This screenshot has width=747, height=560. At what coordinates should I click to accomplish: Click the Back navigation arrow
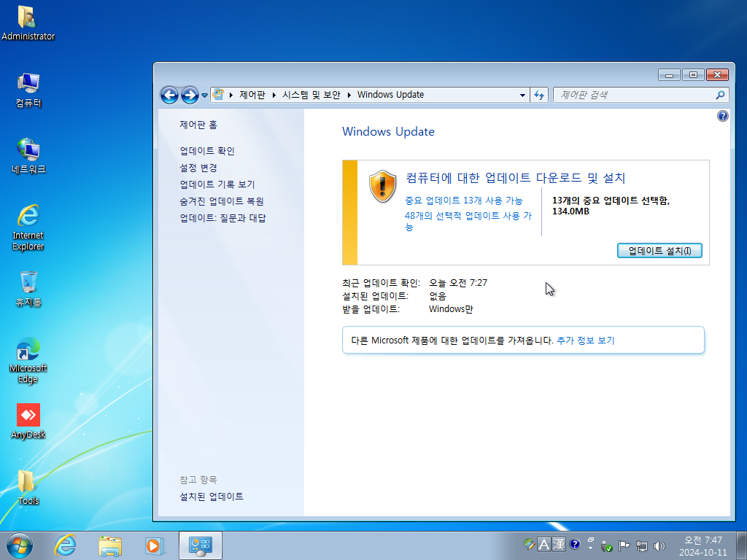[169, 95]
